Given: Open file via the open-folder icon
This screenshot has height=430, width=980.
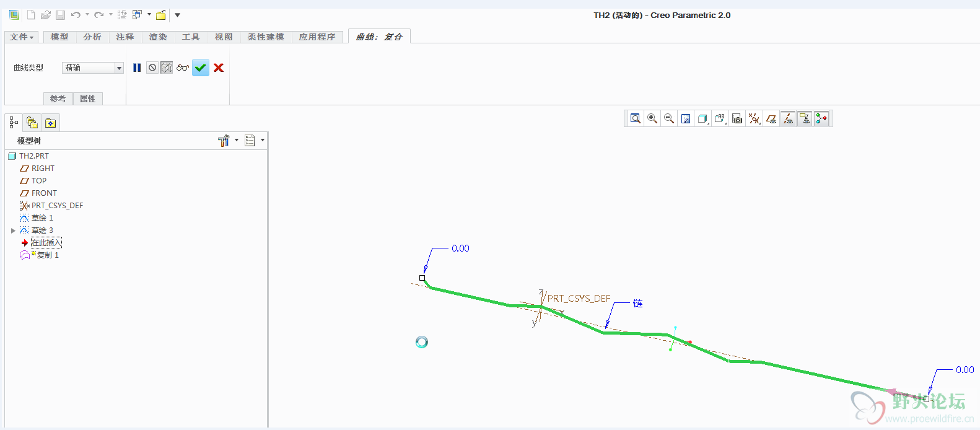Looking at the screenshot, I should point(45,15).
